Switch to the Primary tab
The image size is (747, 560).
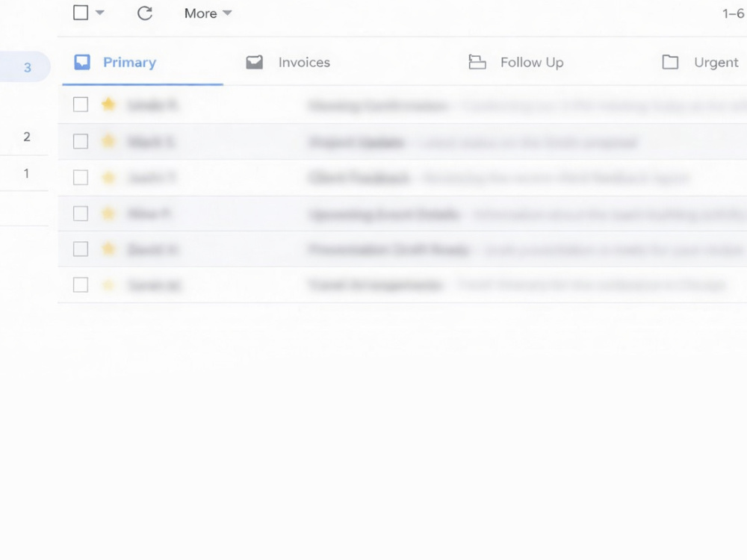[143, 63]
